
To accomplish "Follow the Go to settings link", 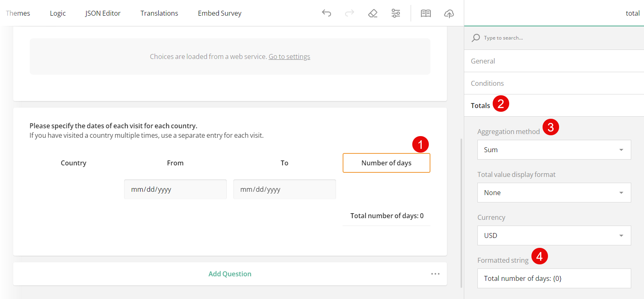I will [x=289, y=57].
